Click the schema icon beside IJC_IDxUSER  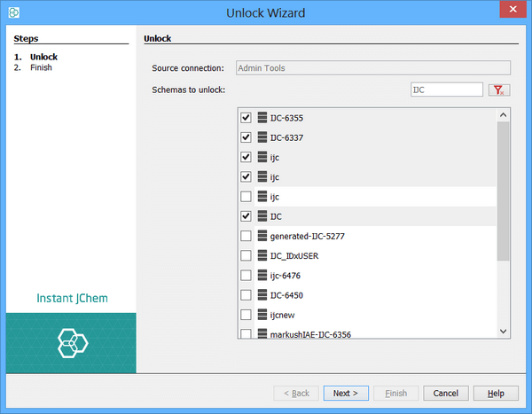(262, 255)
